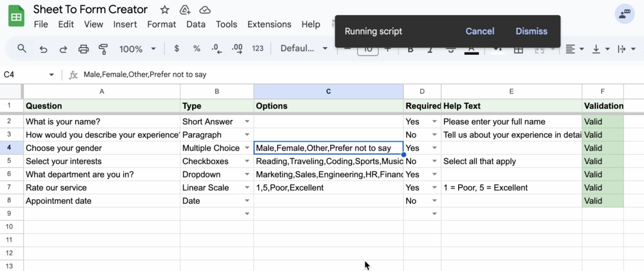Select cell 'What is your name?'
This screenshot has width=644, height=271.
click(x=102, y=121)
